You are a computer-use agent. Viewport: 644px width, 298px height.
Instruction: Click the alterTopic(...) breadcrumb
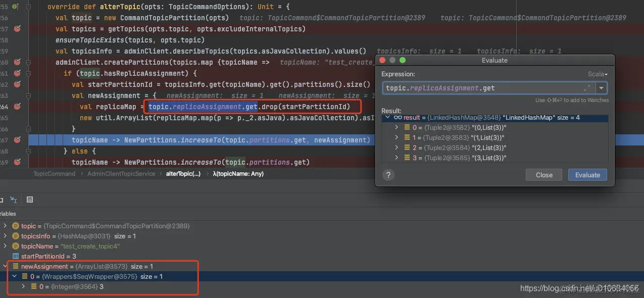(183, 174)
